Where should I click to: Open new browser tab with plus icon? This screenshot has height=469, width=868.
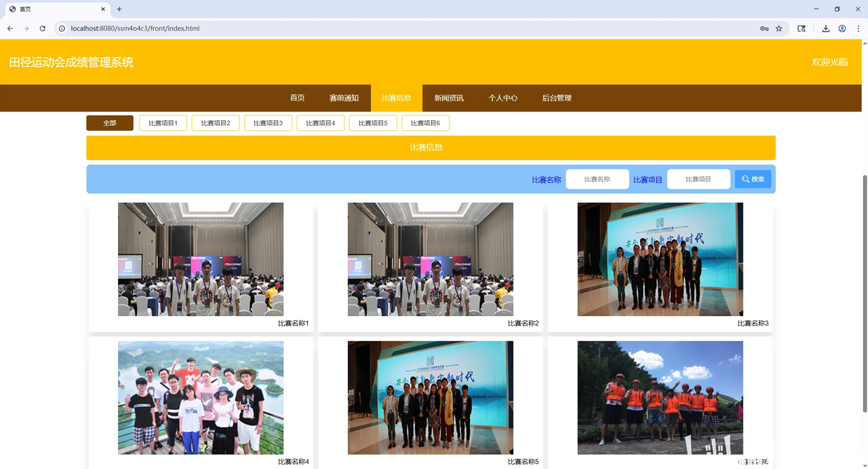pyautogui.click(x=119, y=9)
